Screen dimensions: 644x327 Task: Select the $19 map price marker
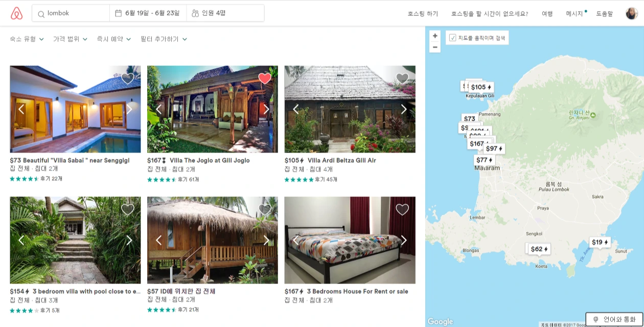pos(600,242)
